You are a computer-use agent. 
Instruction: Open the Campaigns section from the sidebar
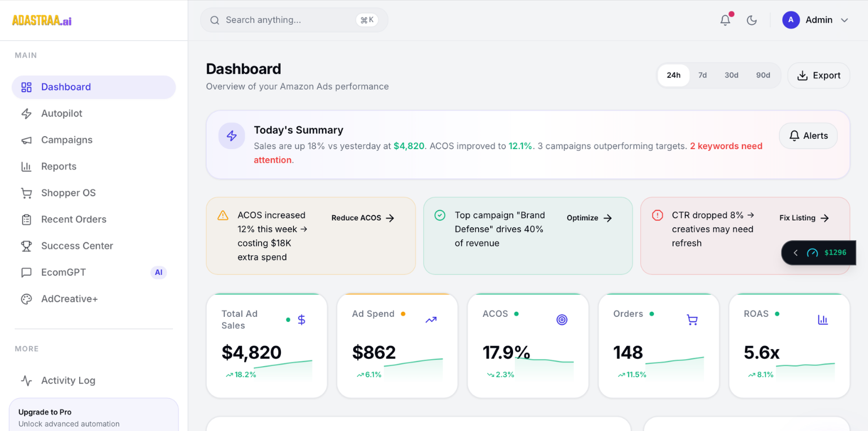pos(67,140)
